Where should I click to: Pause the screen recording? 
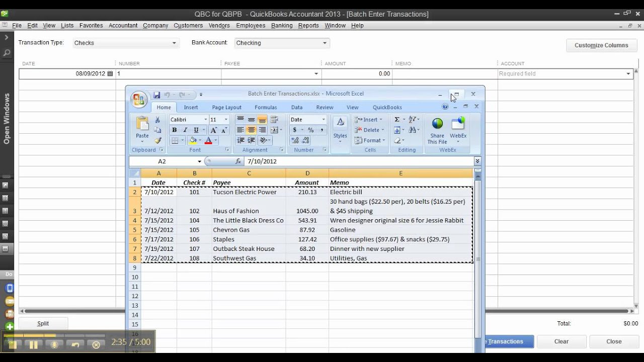click(x=34, y=345)
